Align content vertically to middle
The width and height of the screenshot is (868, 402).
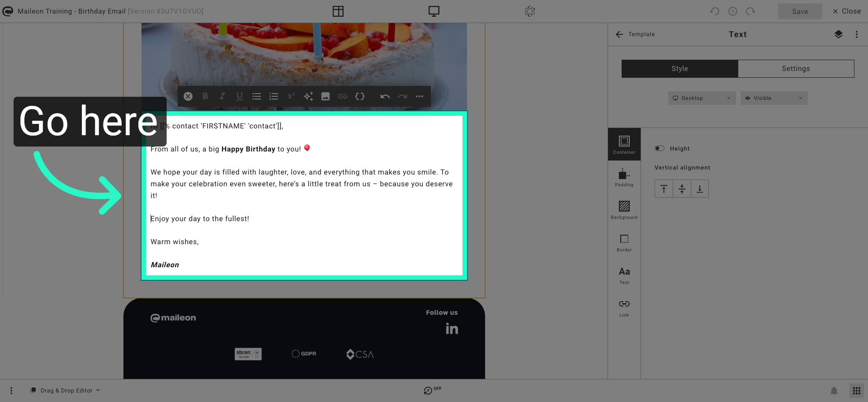click(x=682, y=189)
